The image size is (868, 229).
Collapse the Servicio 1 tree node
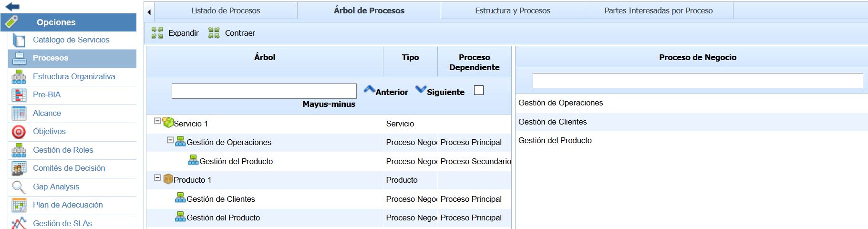(157, 121)
